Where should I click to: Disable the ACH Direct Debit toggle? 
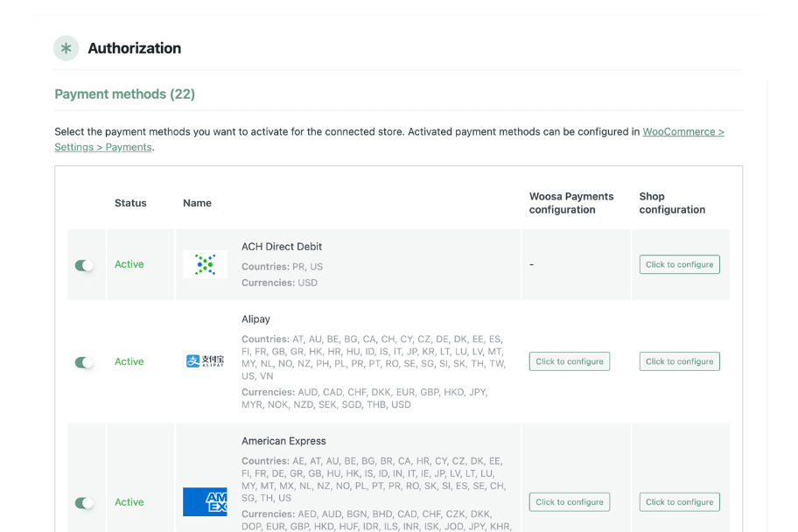[84, 265]
